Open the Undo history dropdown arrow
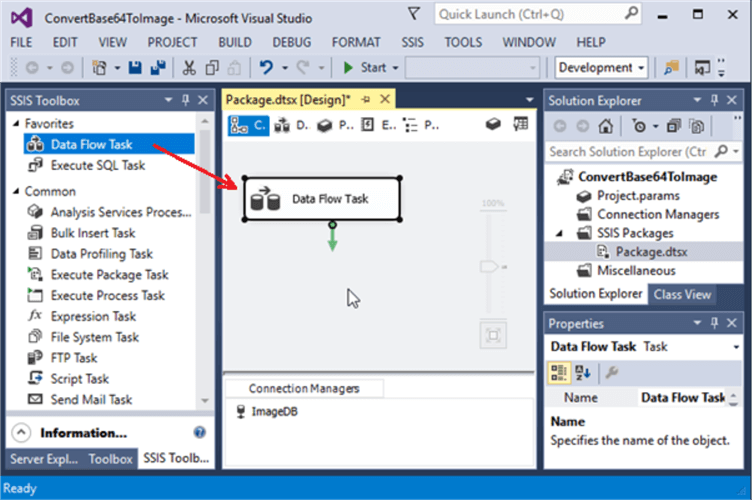This screenshot has width=752, height=500. (285, 68)
